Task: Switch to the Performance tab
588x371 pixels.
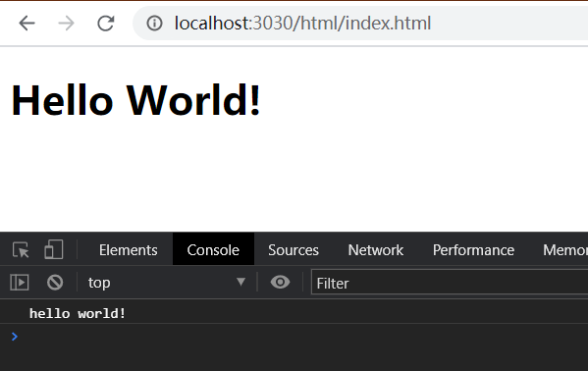Action: [x=473, y=250]
